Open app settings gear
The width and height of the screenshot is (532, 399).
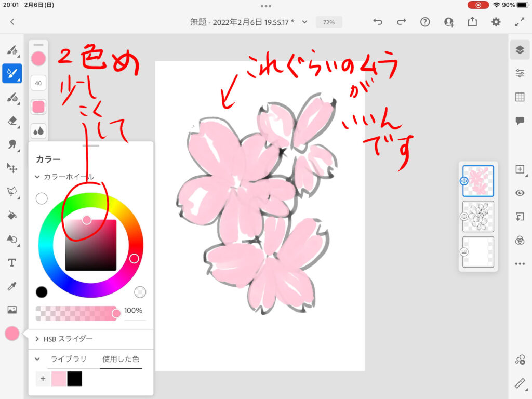[496, 22]
